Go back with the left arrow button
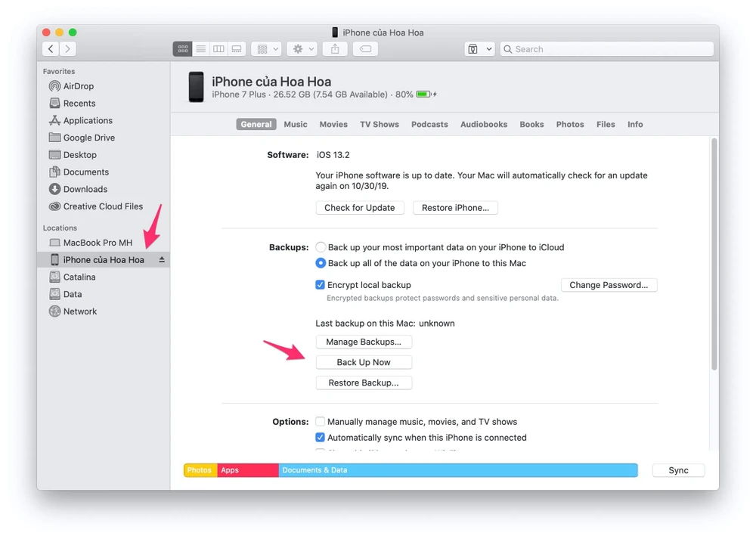Screen dimensions: 756x539 51,49
